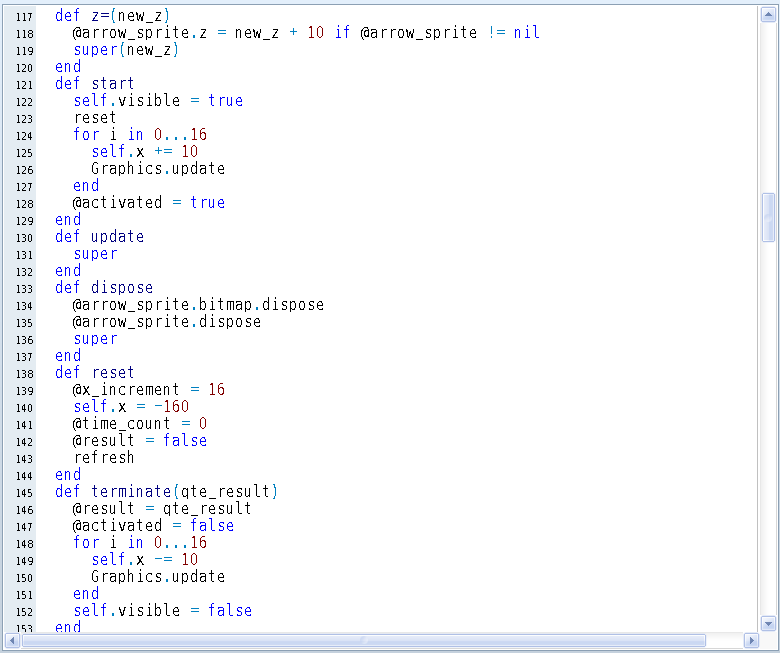Click line number 130 in gutter
Image resolution: width=780 pixels, height=653 pixels.
tap(24, 238)
